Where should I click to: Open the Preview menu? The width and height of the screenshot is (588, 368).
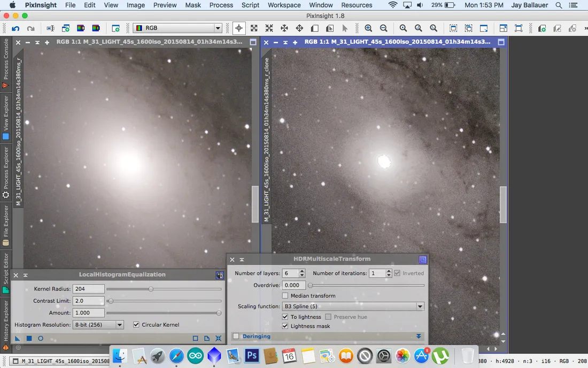click(x=165, y=5)
